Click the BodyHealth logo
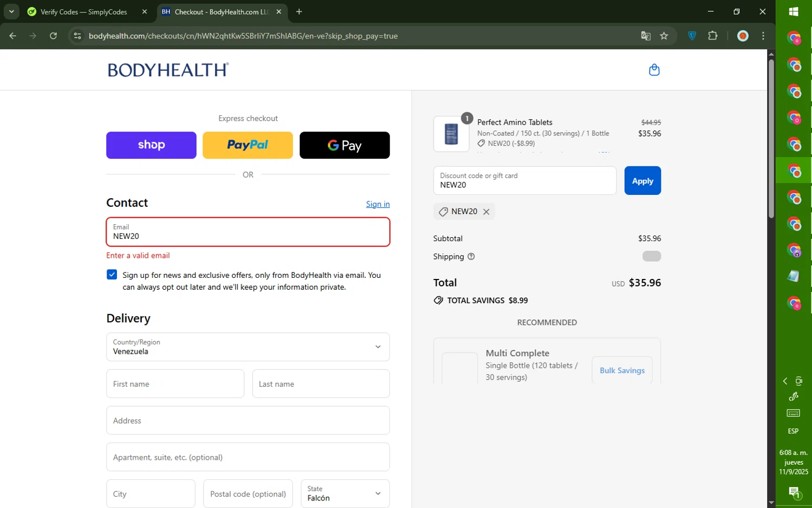Viewport: 812px width, 508px height. point(168,70)
